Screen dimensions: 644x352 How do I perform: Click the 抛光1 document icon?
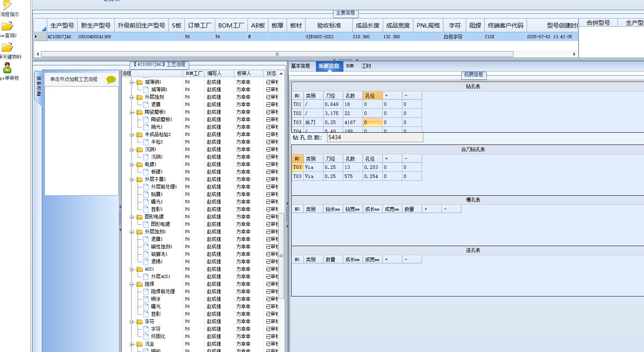[x=146, y=127]
